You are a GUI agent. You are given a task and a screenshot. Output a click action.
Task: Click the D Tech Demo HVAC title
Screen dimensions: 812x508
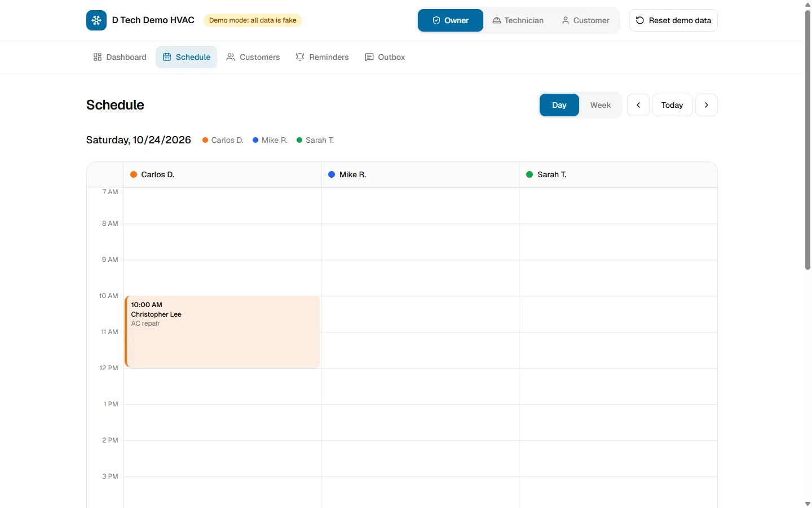click(153, 20)
